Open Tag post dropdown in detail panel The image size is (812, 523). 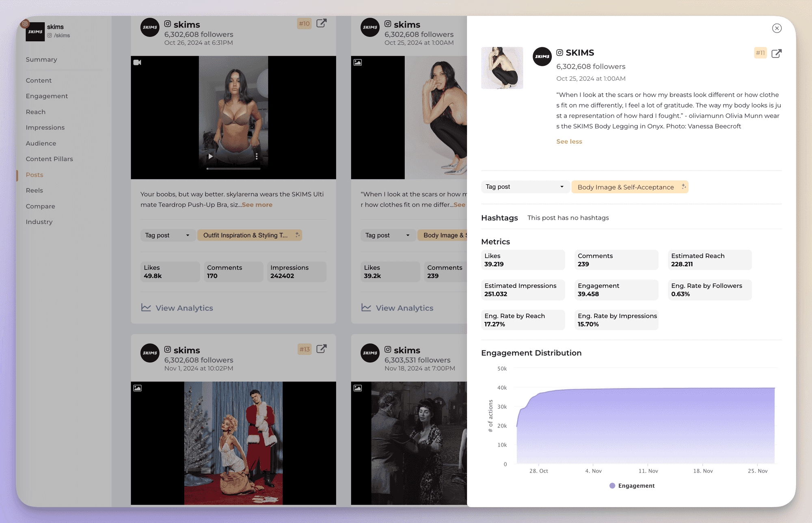[x=525, y=187]
